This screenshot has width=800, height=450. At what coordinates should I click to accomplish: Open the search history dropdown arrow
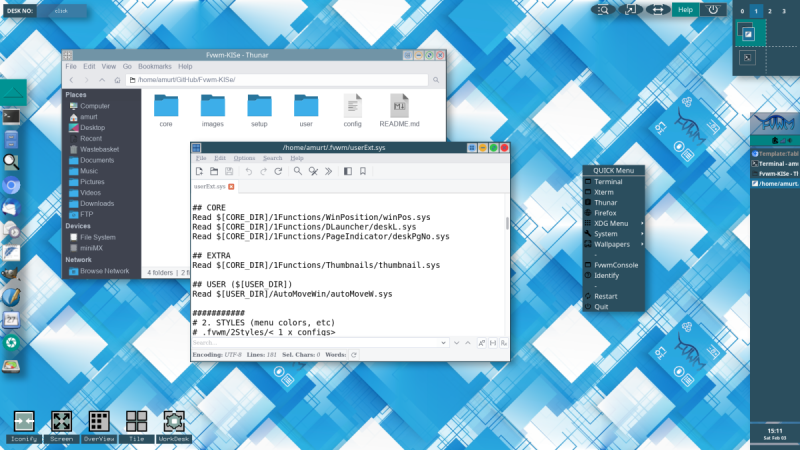coord(443,343)
